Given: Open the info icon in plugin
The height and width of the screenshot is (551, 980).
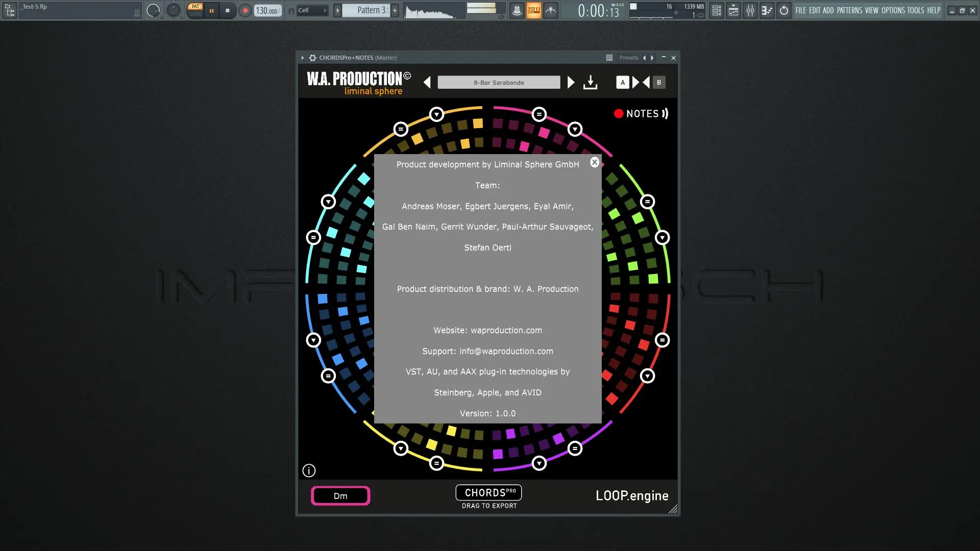Looking at the screenshot, I should coord(309,470).
